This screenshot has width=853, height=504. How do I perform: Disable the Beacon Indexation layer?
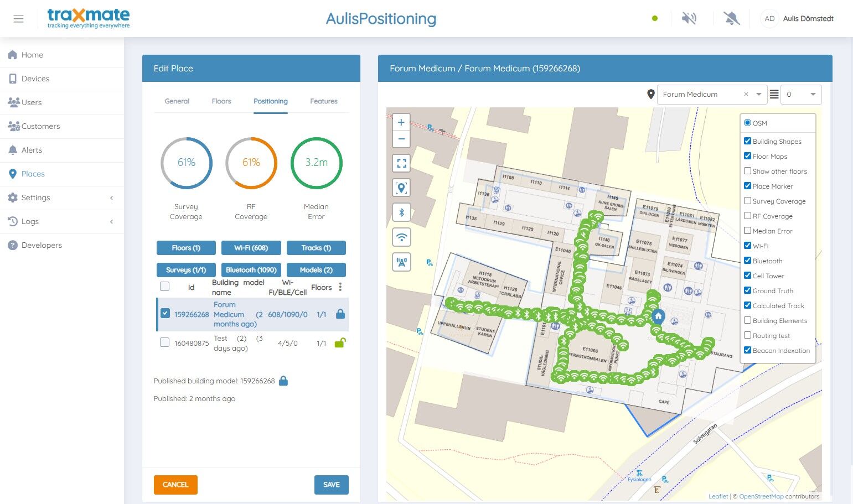[x=748, y=350]
